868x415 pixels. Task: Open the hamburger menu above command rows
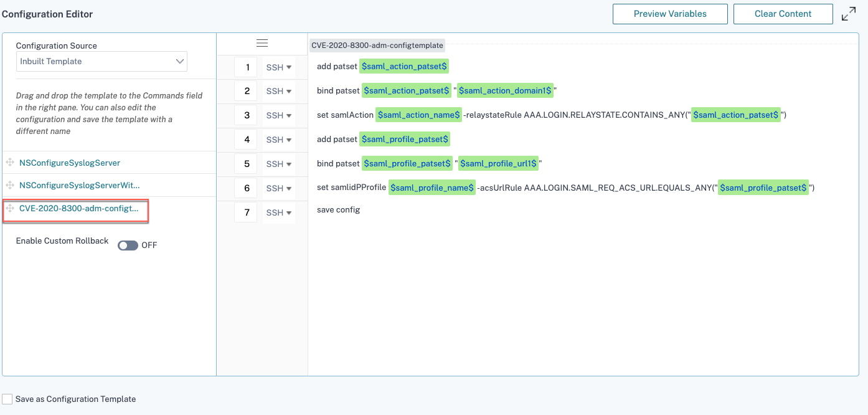[262, 43]
